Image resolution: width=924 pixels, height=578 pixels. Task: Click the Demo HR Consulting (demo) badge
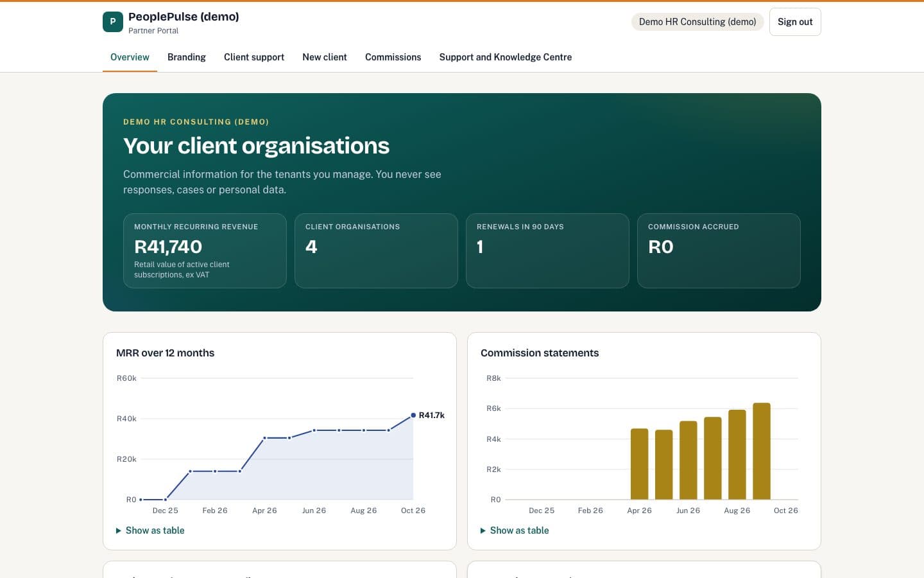tap(697, 22)
